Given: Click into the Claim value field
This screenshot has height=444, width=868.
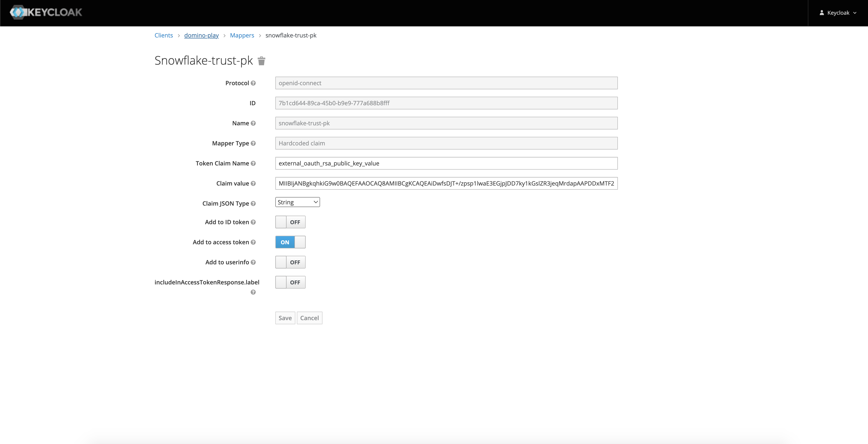Looking at the screenshot, I should (446, 184).
